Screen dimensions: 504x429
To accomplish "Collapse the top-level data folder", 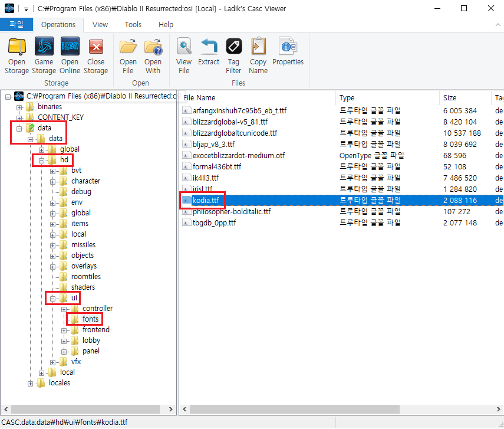I will pos(19,129).
